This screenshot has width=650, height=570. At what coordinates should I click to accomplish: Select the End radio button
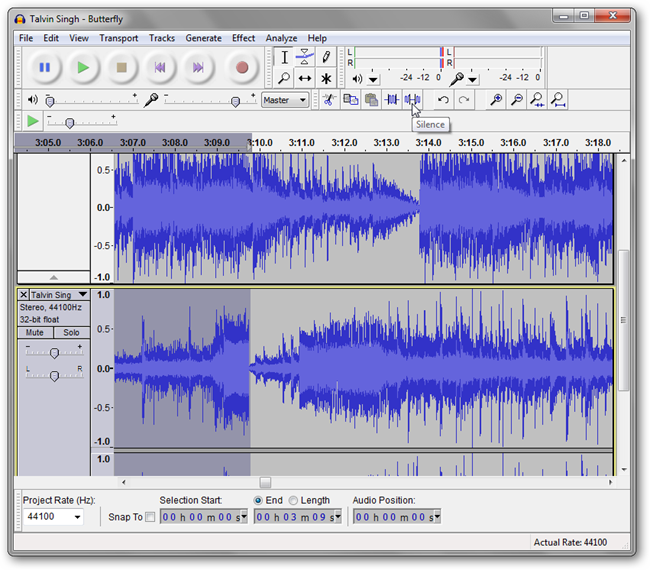click(259, 500)
